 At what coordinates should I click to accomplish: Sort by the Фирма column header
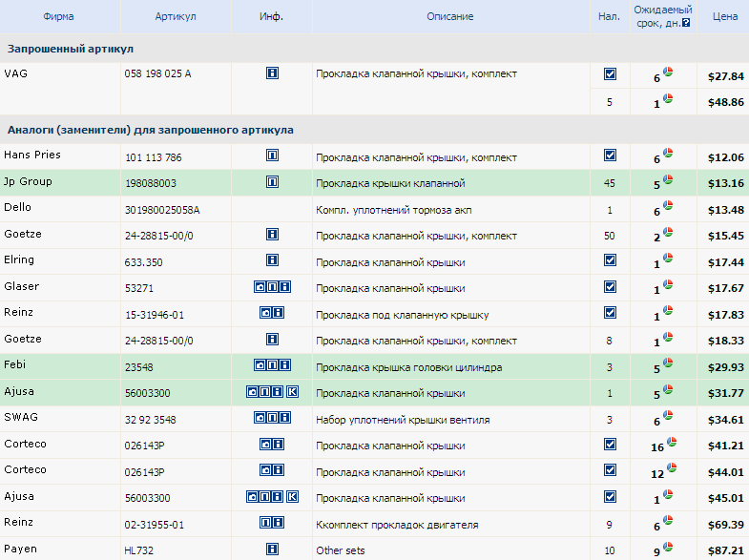(x=59, y=17)
